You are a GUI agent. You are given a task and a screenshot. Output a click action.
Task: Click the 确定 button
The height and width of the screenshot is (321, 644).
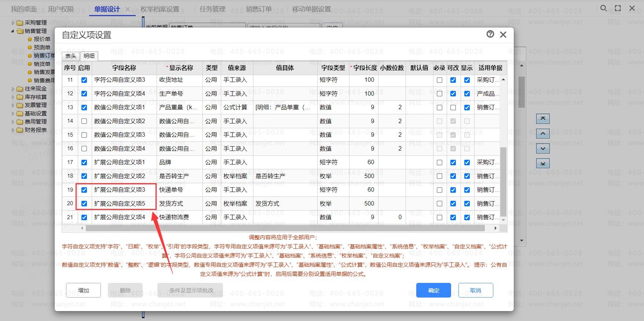[x=433, y=290]
